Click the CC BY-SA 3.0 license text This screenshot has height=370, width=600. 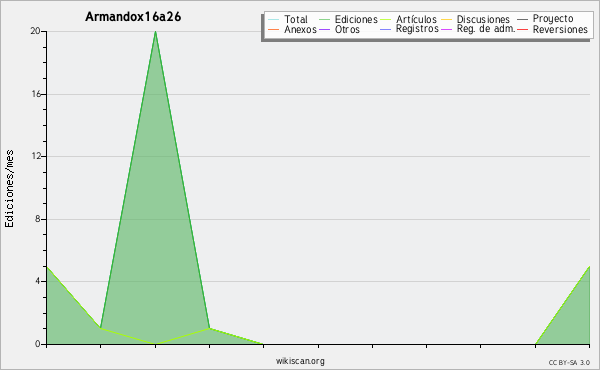(569, 362)
